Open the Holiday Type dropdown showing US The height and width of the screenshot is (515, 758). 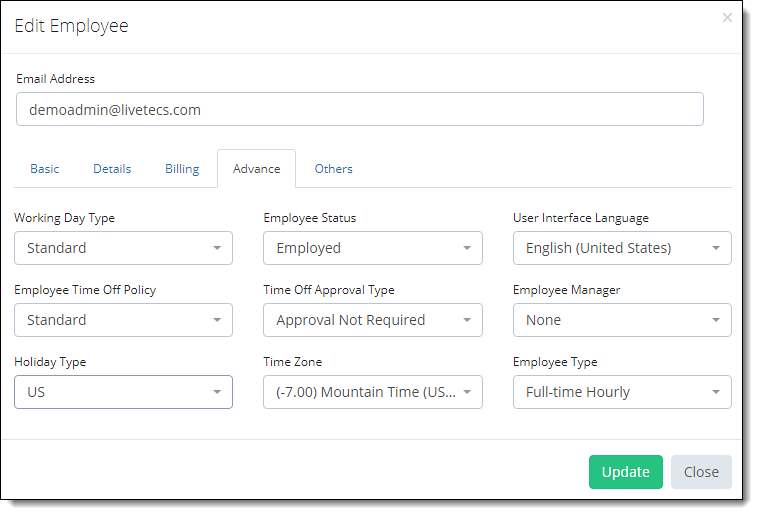[x=123, y=392]
